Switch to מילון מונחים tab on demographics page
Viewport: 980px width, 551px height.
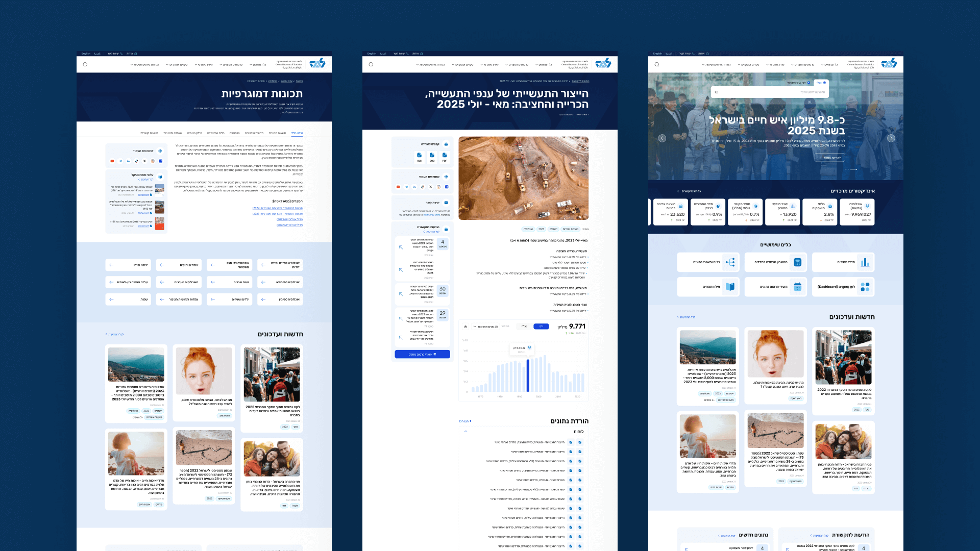coord(194,133)
